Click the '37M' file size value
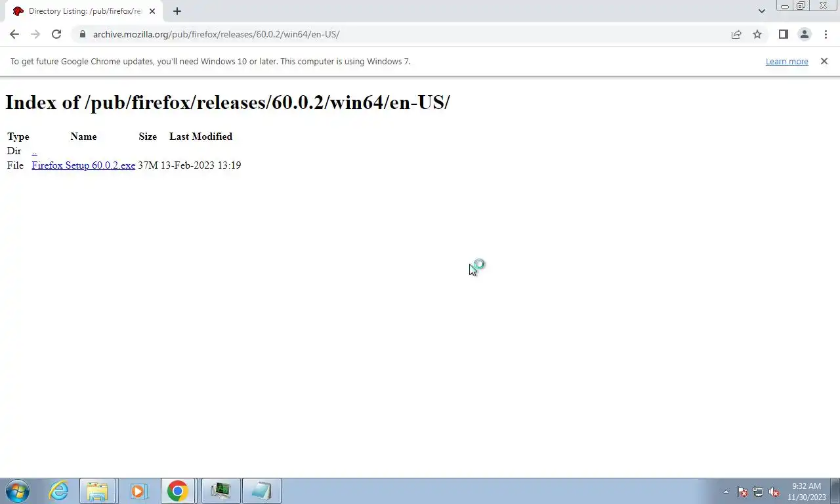The image size is (840, 504). (x=148, y=165)
